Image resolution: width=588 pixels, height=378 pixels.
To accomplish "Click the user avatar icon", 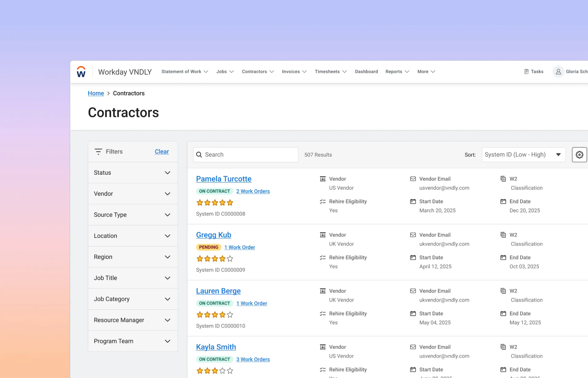I will [x=558, y=72].
